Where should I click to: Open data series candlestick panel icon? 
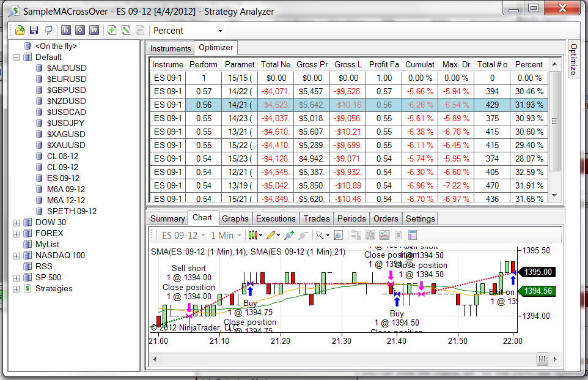[370, 236]
